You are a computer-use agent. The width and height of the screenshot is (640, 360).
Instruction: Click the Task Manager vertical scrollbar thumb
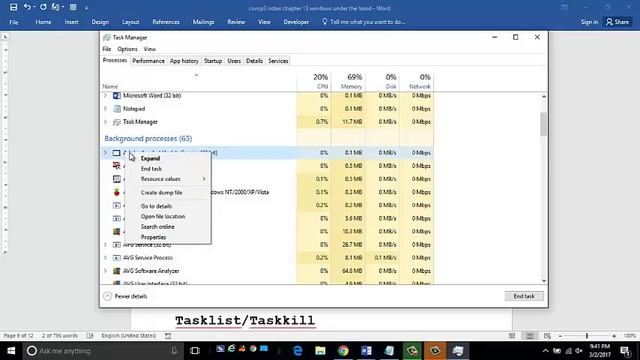(x=543, y=124)
